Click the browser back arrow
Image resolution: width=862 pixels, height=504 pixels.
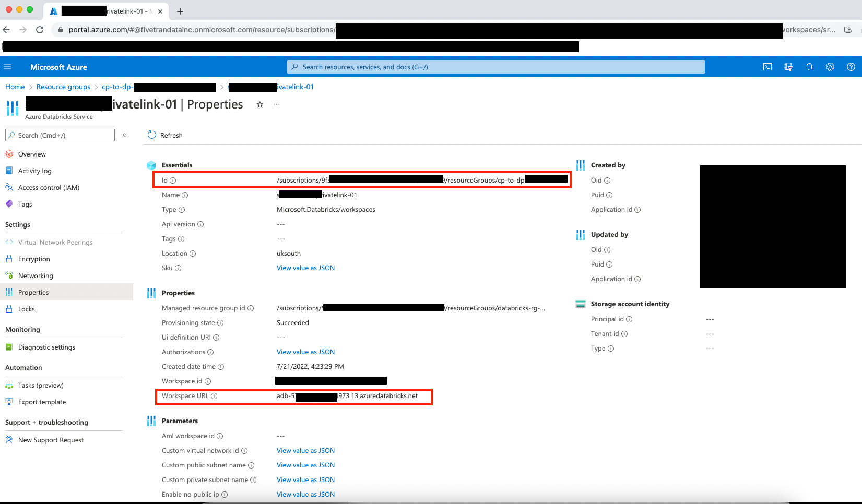[x=6, y=30]
